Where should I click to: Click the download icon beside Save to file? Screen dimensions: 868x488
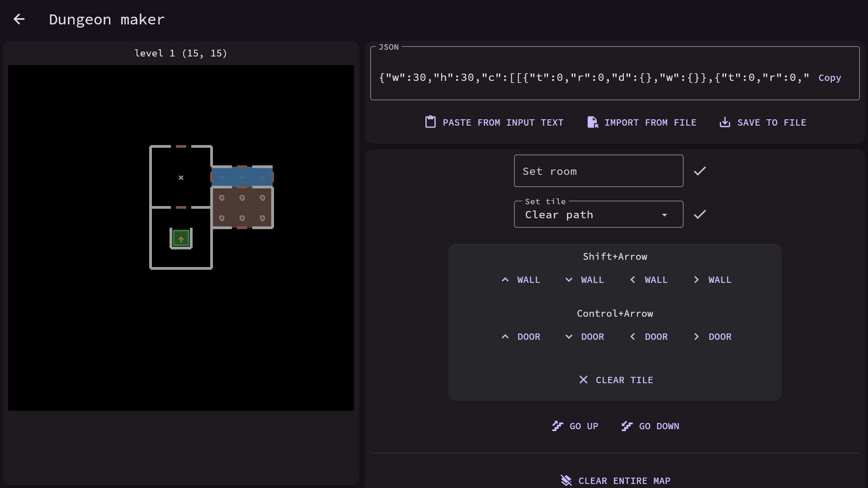[x=725, y=122]
